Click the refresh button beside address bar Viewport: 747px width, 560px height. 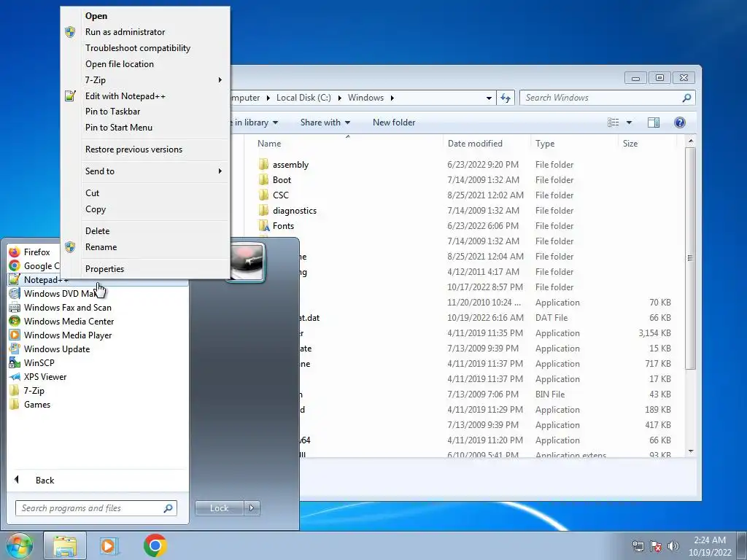point(506,98)
